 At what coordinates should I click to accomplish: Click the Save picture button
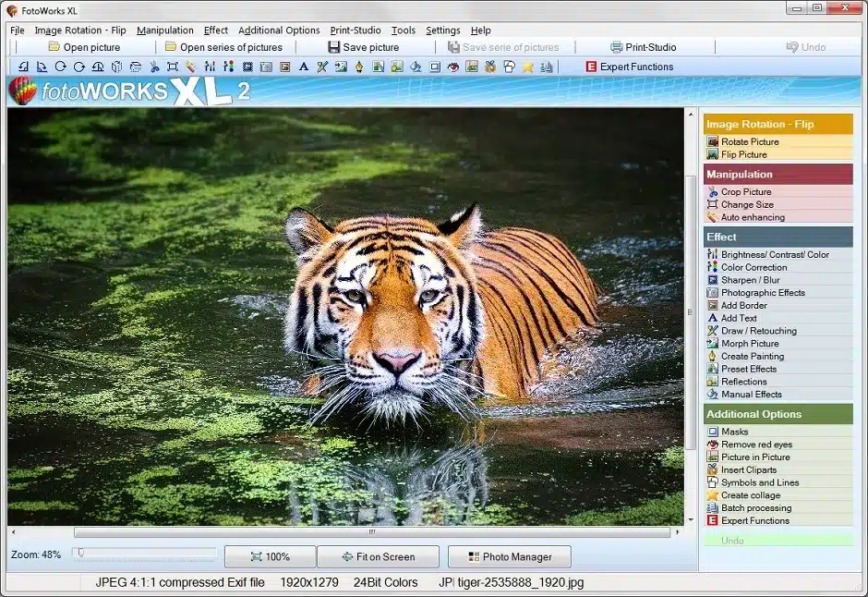pyautogui.click(x=364, y=47)
